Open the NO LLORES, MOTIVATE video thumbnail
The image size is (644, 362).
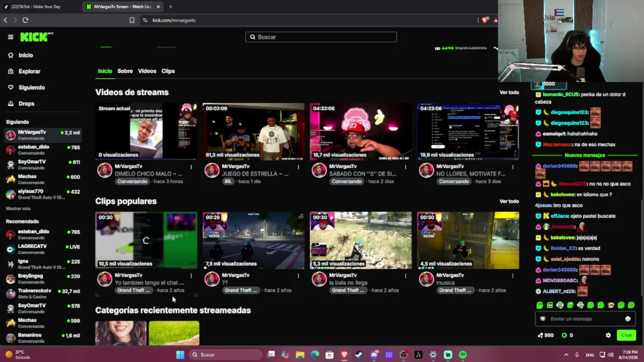(468, 132)
